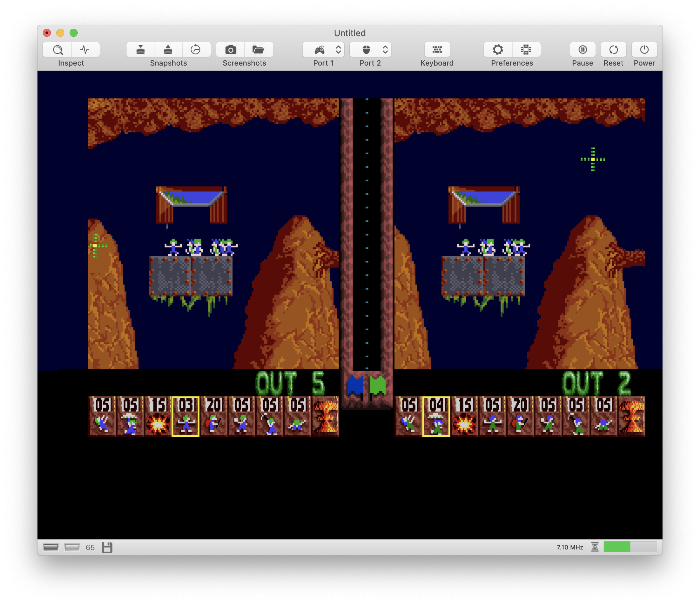Click the "Untitled" window title
Screen dimensions: 700x605
pos(350,33)
